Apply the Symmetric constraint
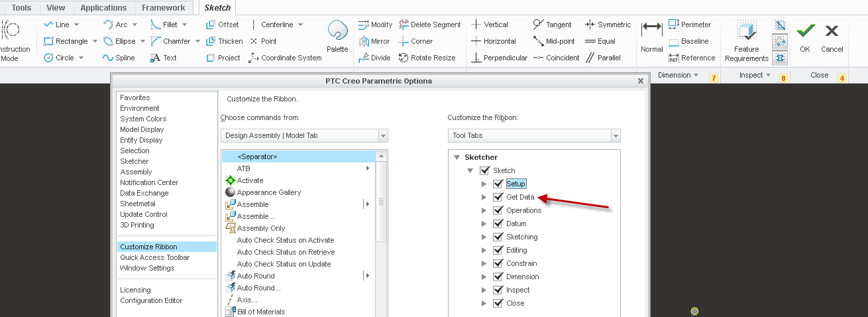The height and width of the screenshot is (317, 868). pos(608,25)
